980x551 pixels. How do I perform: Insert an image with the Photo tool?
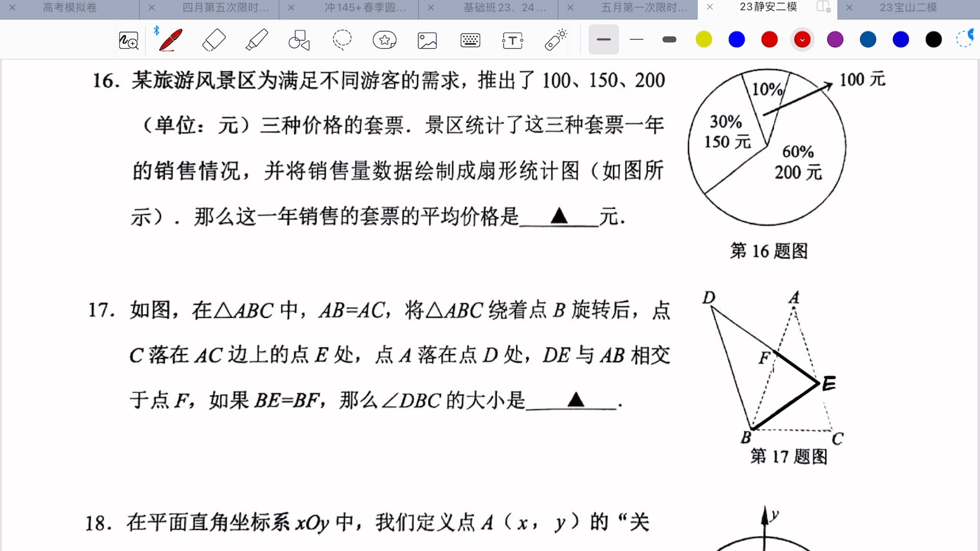point(427,40)
